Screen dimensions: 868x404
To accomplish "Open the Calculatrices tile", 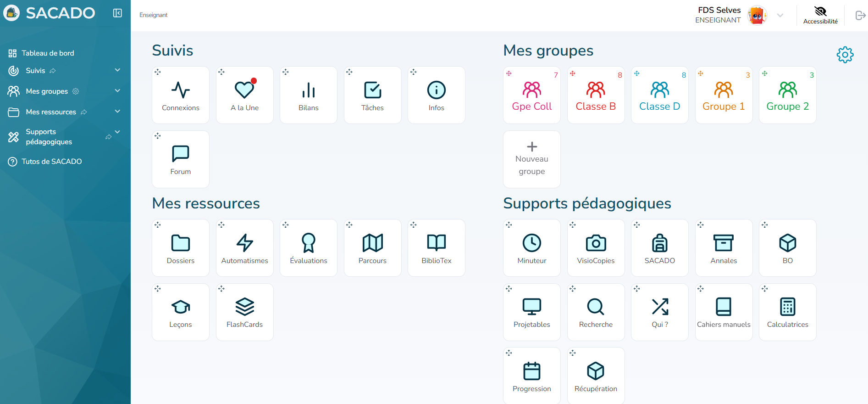I will click(x=788, y=312).
